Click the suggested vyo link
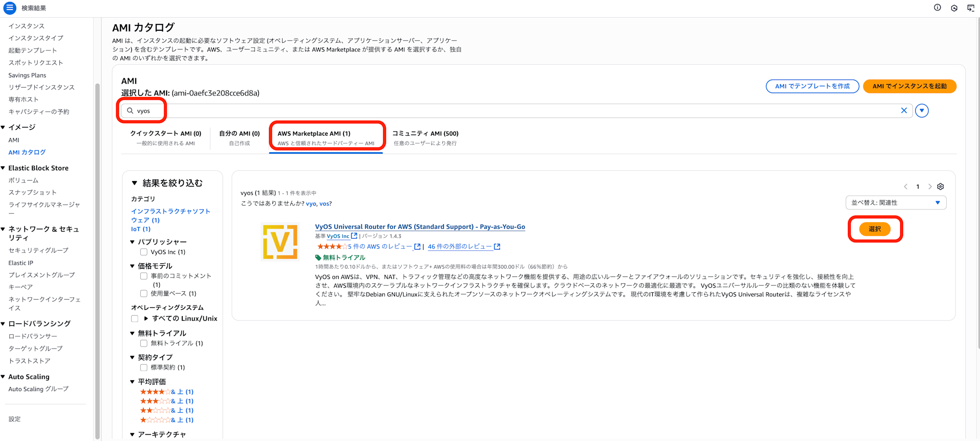The image size is (980, 441). [x=311, y=204]
